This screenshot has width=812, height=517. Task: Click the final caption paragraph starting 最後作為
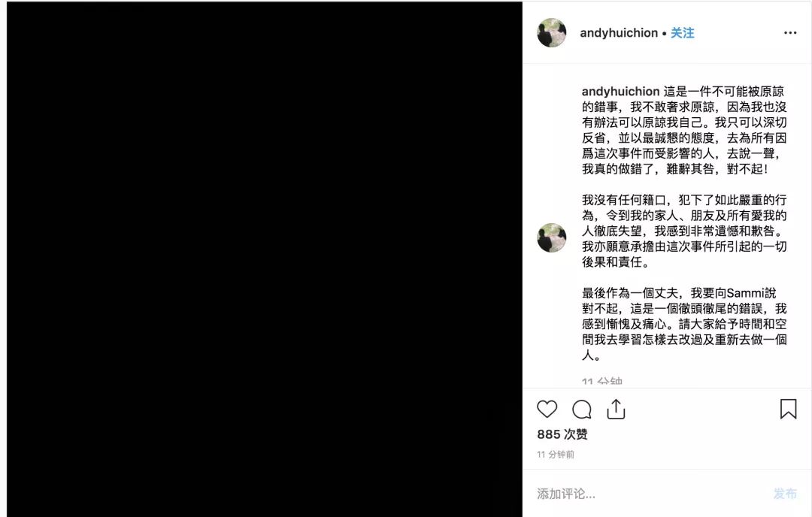684,324
